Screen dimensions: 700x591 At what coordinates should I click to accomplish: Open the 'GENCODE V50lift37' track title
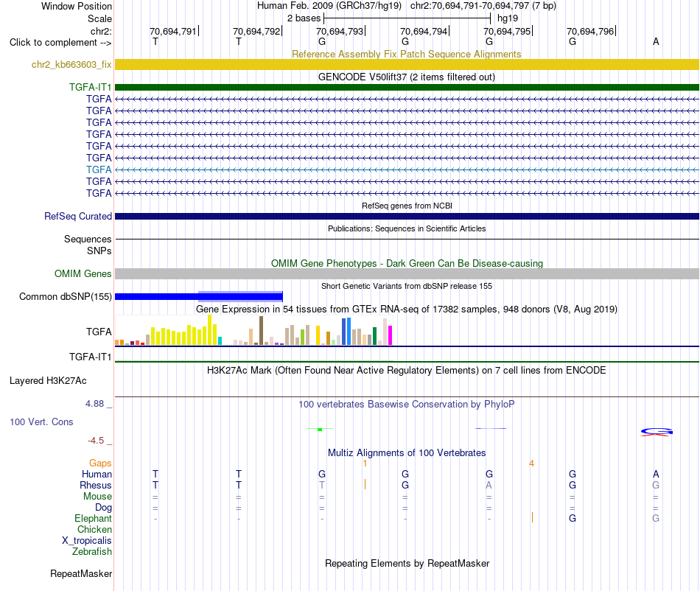(x=407, y=77)
